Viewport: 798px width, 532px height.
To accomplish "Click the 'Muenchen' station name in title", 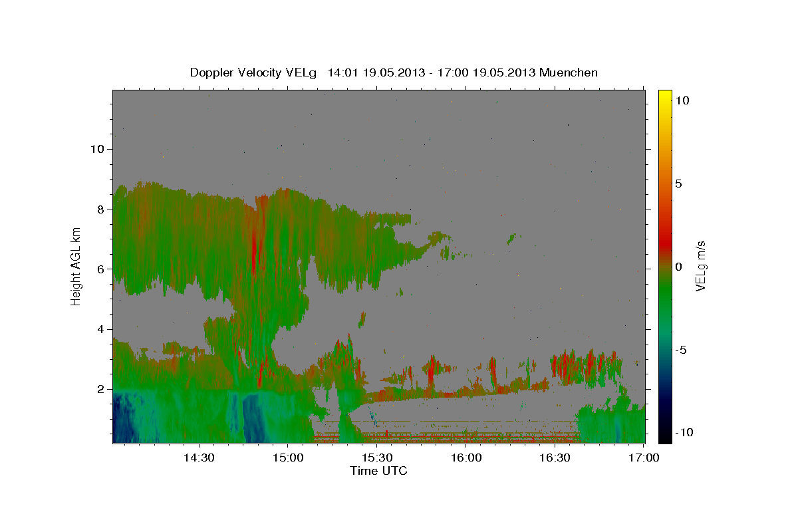I will [569, 72].
